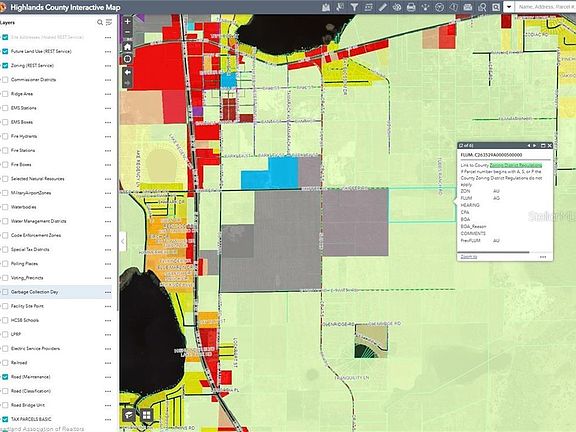Maximize the feature popup window
The height and width of the screenshot is (432, 576).
pyautogui.click(x=543, y=145)
